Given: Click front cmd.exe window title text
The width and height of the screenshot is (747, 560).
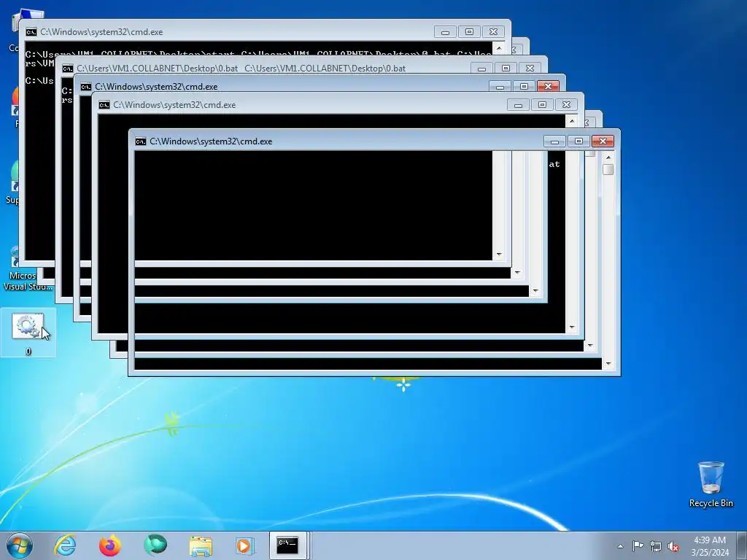Looking at the screenshot, I should click(x=211, y=141).
